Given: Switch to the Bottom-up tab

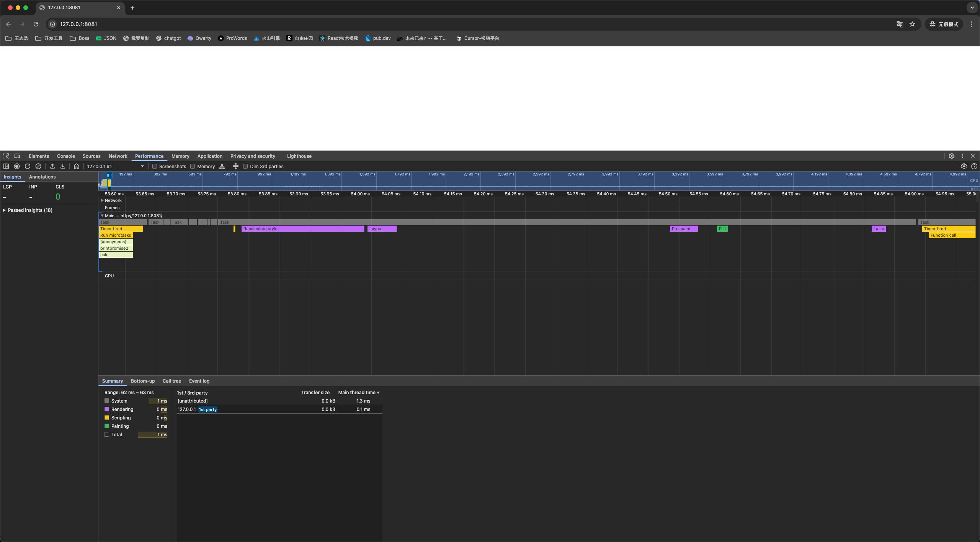Looking at the screenshot, I should [x=142, y=381].
